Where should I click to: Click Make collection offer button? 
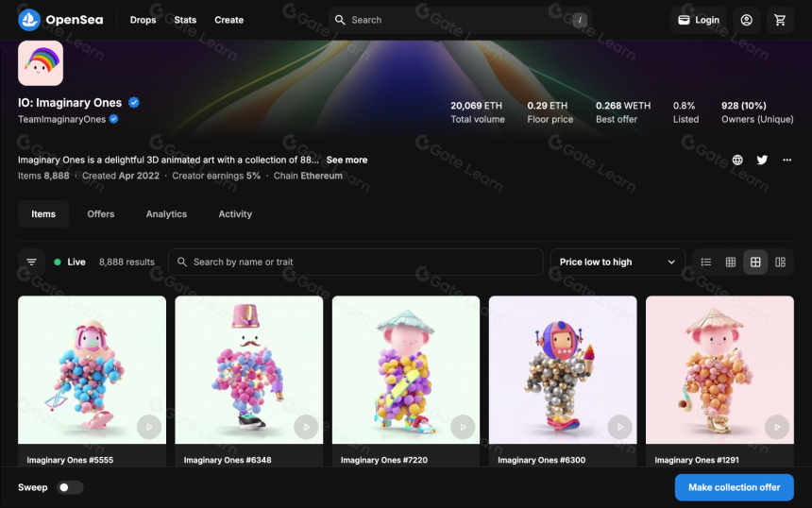pos(735,487)
